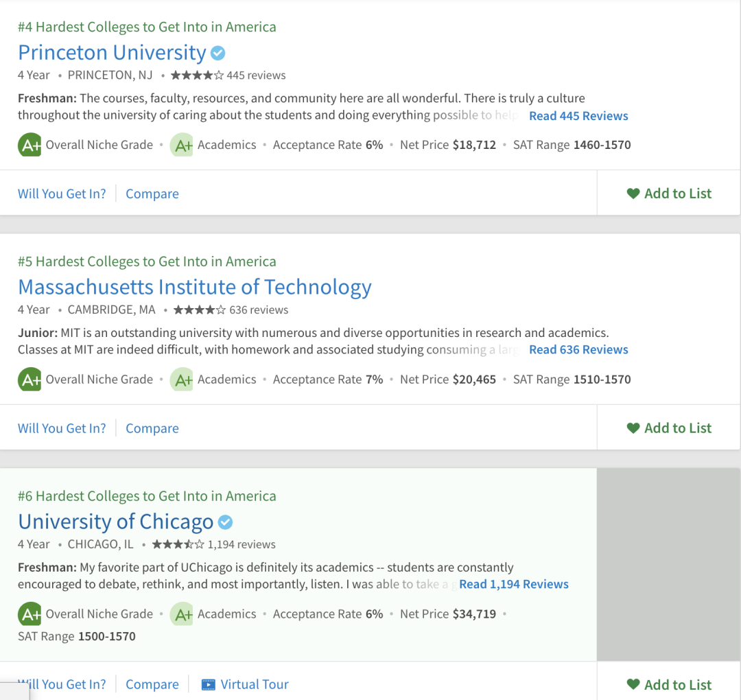This screenshot has width=741, height=700.
Task: Read 445 Reviews for Princeton
Action: pos(578,116)
